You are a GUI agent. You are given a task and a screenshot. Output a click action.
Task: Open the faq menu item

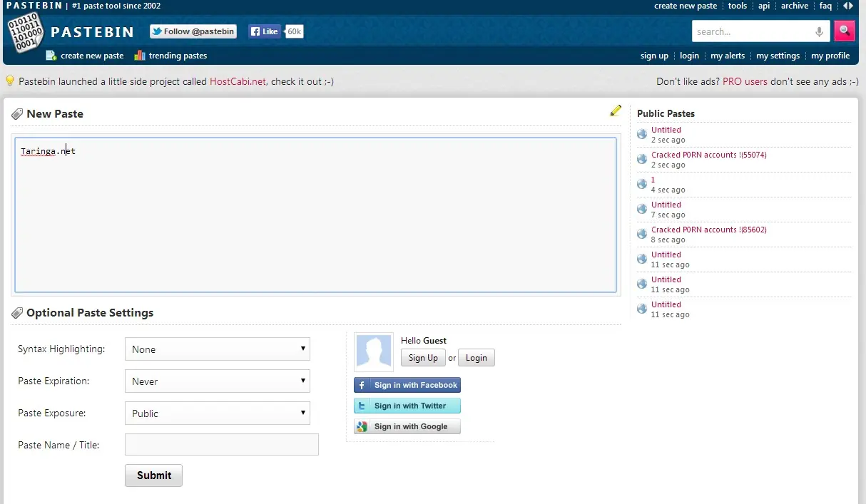point(825,6)
